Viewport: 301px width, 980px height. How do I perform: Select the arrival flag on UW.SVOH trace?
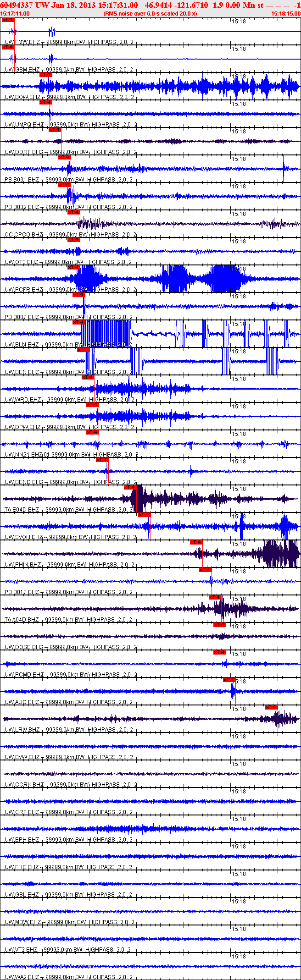145,515
